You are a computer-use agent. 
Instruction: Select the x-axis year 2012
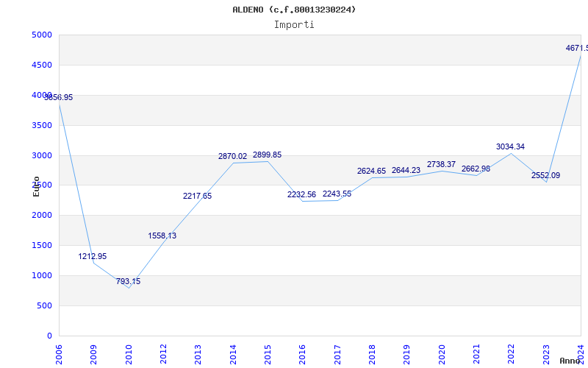[x=163, y=355]
